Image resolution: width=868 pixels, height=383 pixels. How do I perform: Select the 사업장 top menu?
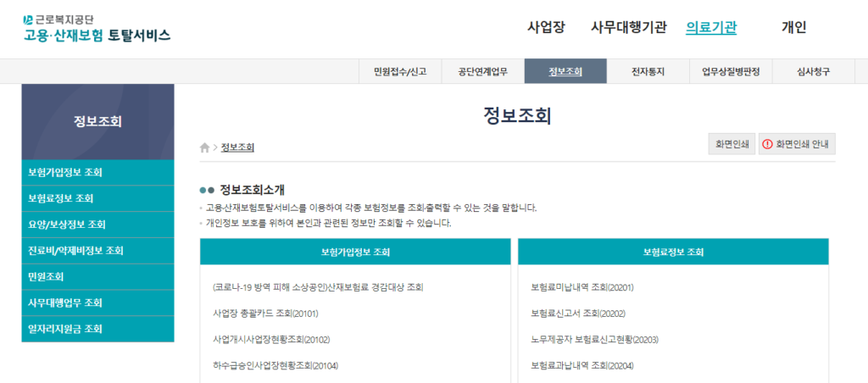(546, 27)
